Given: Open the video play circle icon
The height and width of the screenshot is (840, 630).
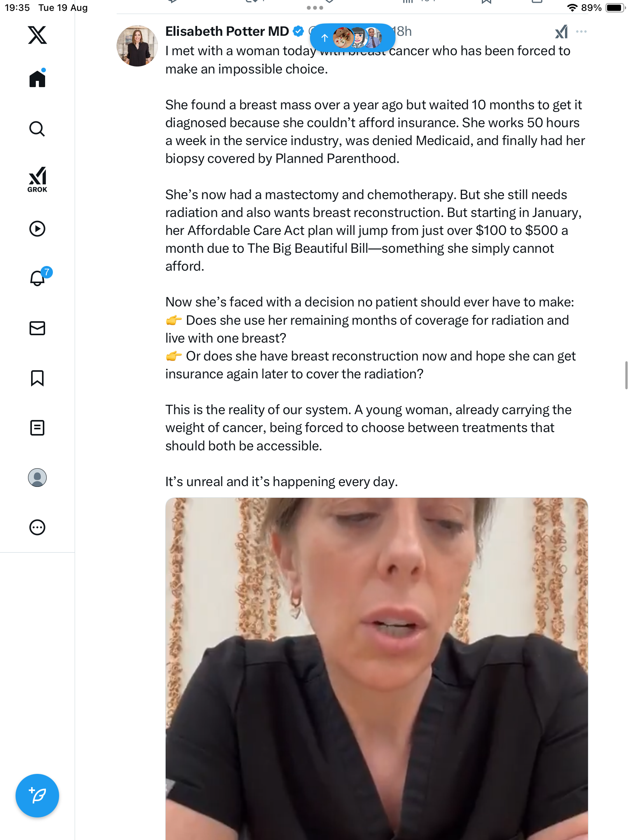Looking at the screenshot, I should coord(37,229).
